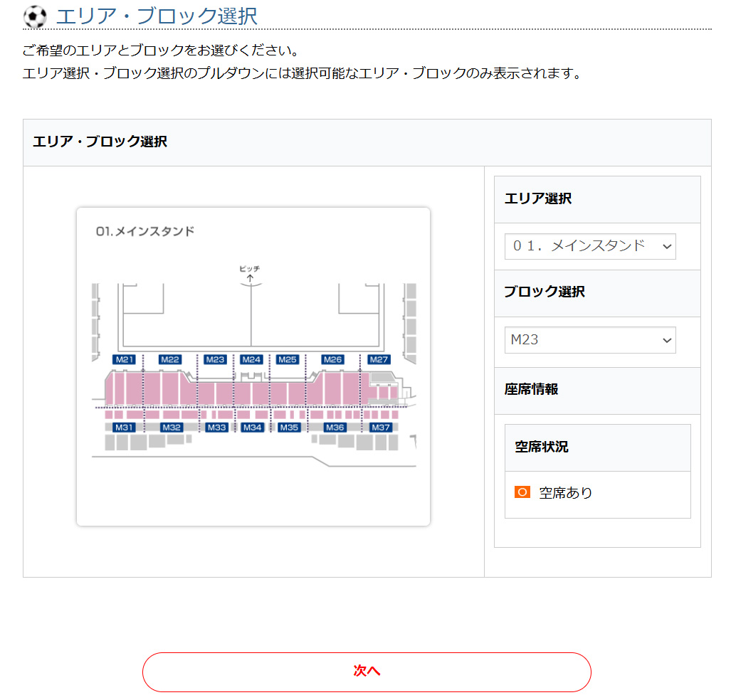This screenshot has width=731, height=700.
Task: Select block M22 label on seat map
Action: [170, 360]
